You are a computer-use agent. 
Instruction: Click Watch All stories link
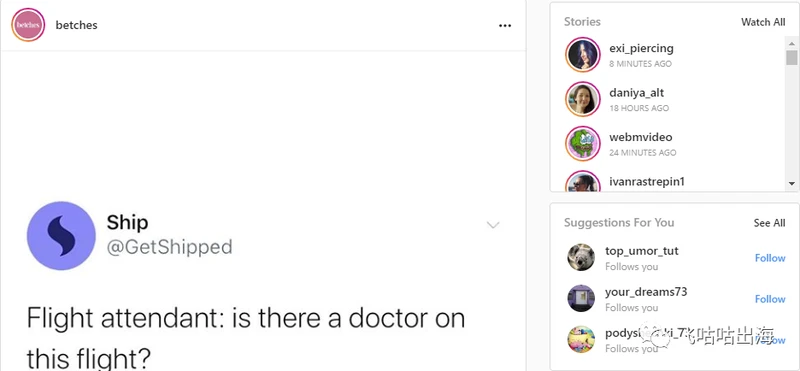click(x=763, y=22)
